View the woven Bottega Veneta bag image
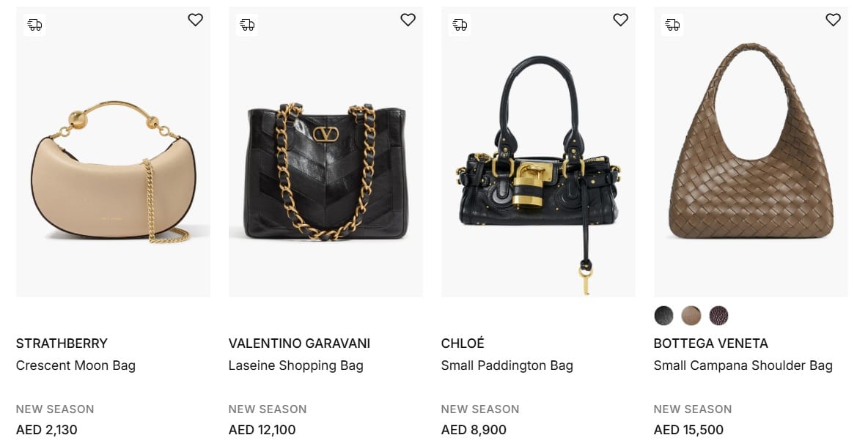 [x=751, y=146]
